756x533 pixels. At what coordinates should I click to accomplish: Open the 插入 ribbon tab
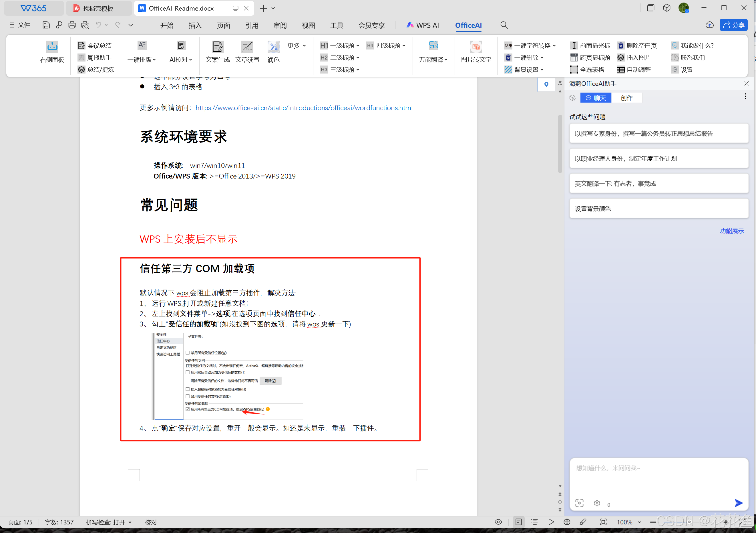tap(195, 25)
